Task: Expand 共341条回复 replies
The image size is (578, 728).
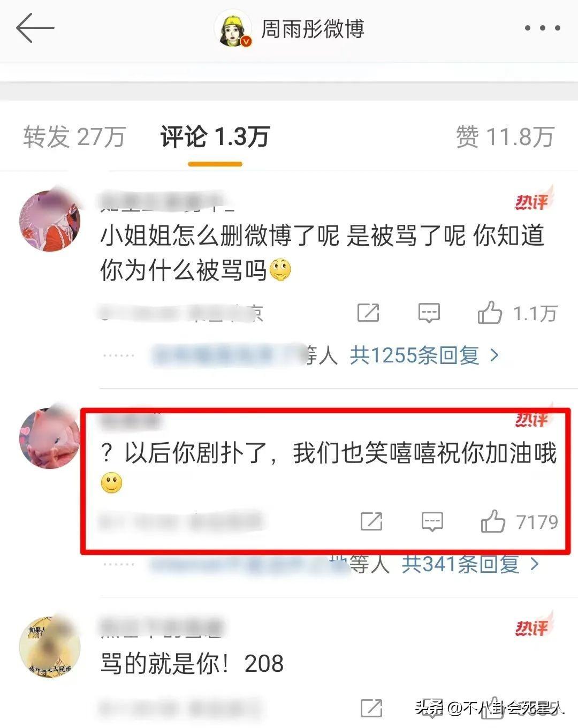Action: (x=471, y=563)
